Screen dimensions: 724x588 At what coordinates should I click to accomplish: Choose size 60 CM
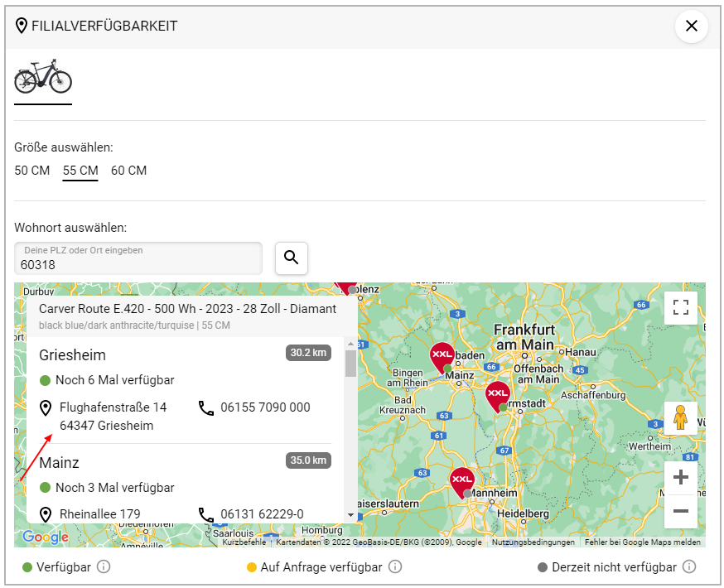click(129, 171)
